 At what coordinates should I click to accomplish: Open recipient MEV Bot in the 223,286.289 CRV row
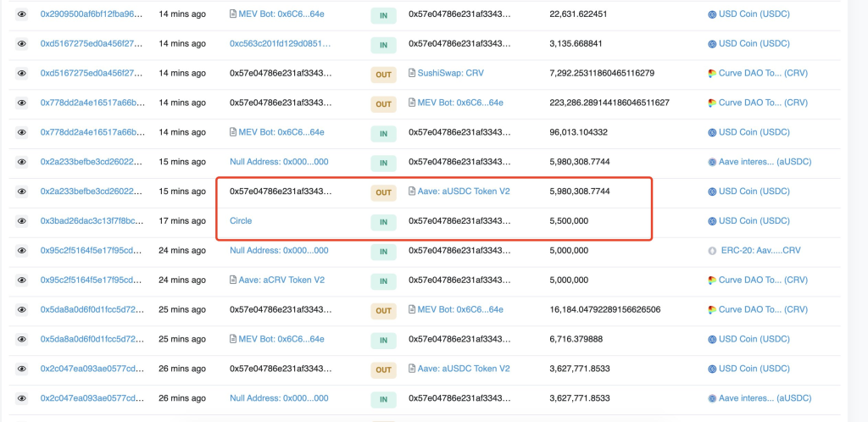tap(460, 103)
